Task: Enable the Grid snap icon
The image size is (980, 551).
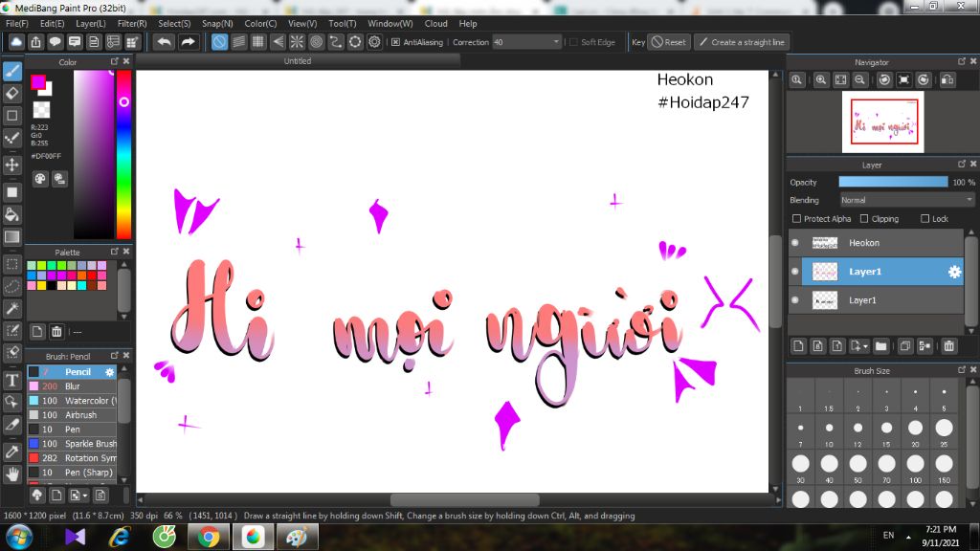Action: point(258,42)
